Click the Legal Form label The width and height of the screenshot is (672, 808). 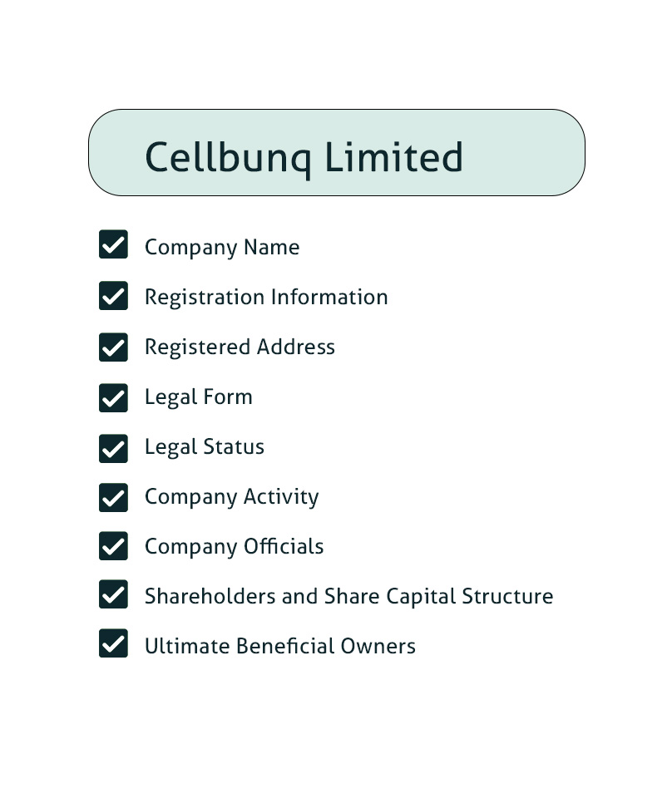[x=199, y=397]
